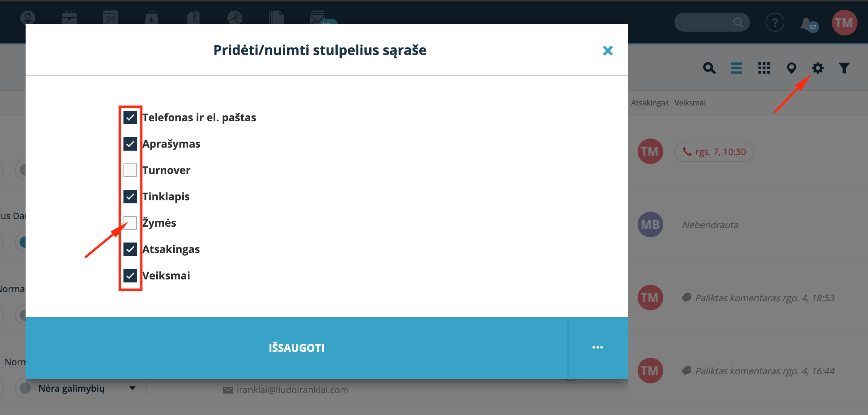The image size is (868, 415).
Task: Open more options next to IŠSAUGOTI
Action: click(598, 348)
